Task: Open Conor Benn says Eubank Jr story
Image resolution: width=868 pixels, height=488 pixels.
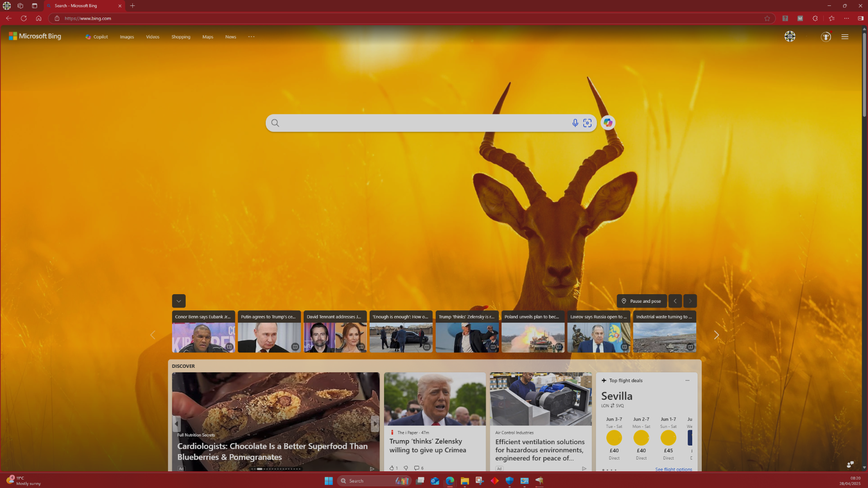Action: point(203,331)
